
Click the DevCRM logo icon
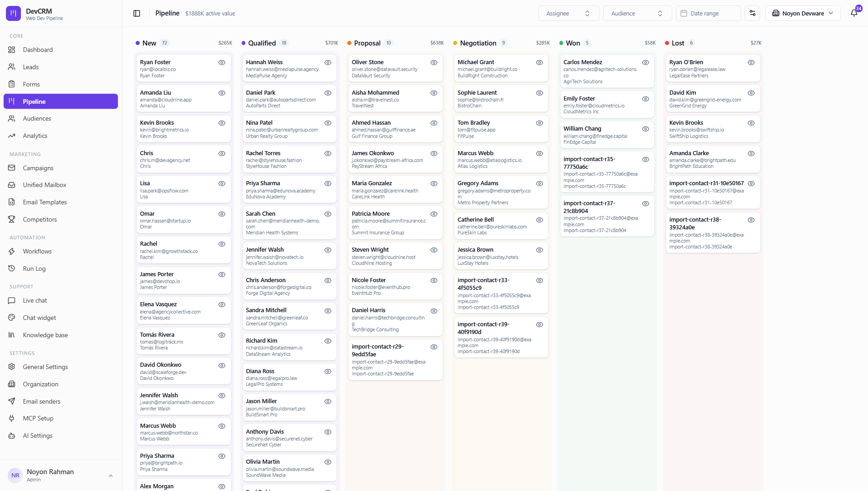click(x=13, y=14)
